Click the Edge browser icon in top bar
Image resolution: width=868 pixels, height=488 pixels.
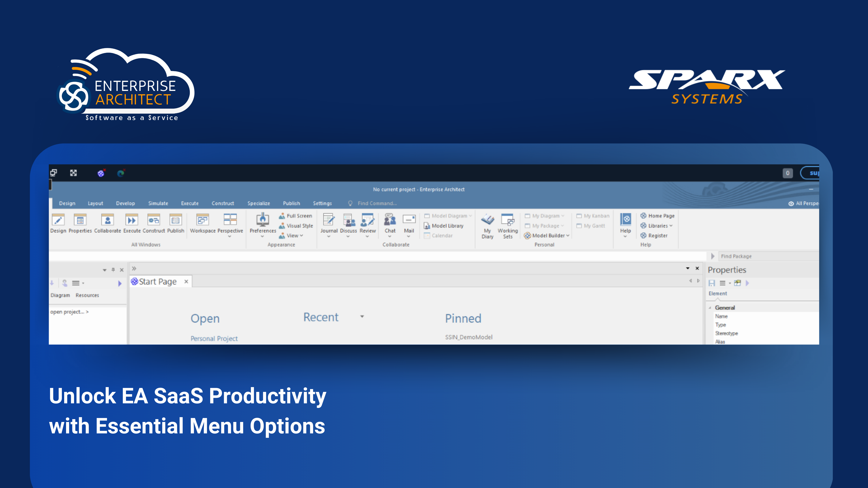(121, 173)
